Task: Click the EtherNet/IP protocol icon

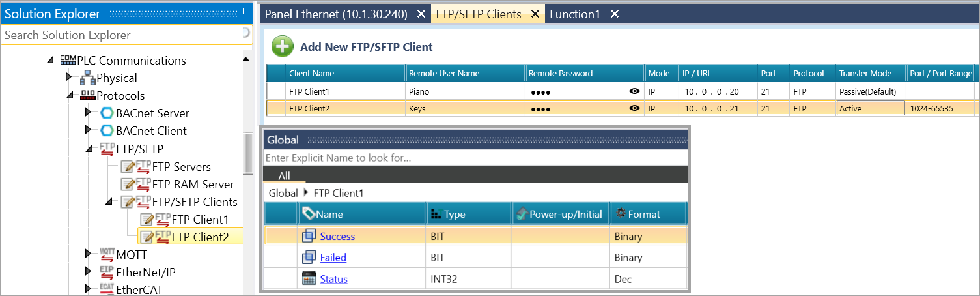Action: (107, 271)
